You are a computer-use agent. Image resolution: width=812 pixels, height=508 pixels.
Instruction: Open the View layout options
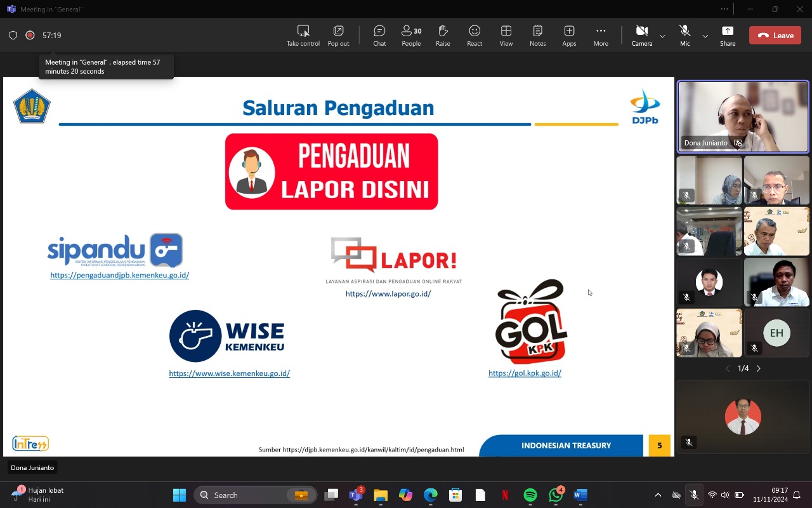pos(506,36)
